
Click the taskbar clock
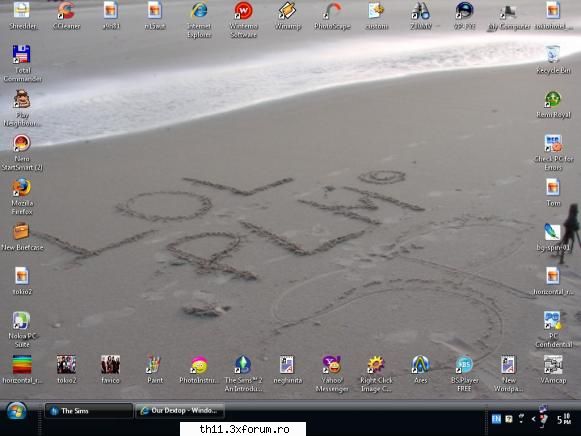click(564, 419)
